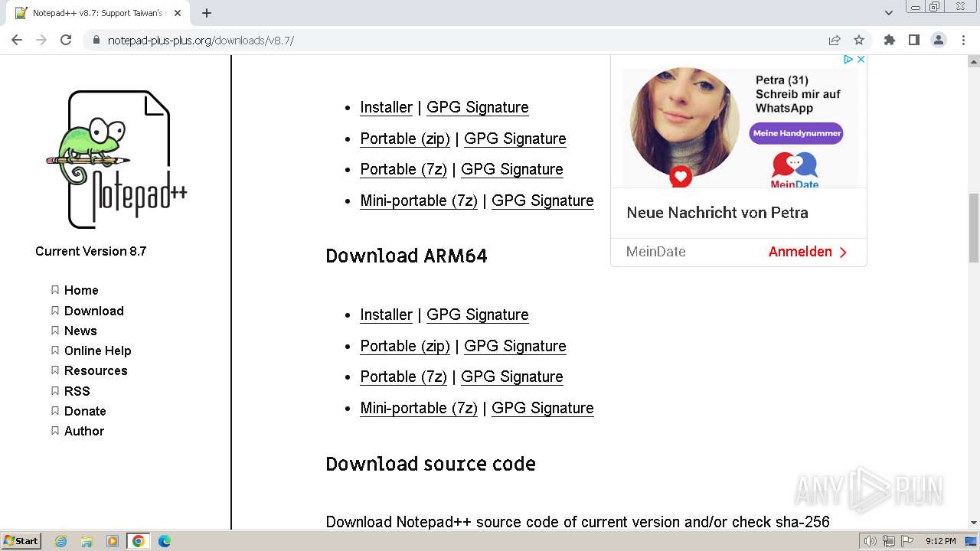This screenshot has width=980, height=551.
Task: Click the action center flag icon
Action: point(907,541)
